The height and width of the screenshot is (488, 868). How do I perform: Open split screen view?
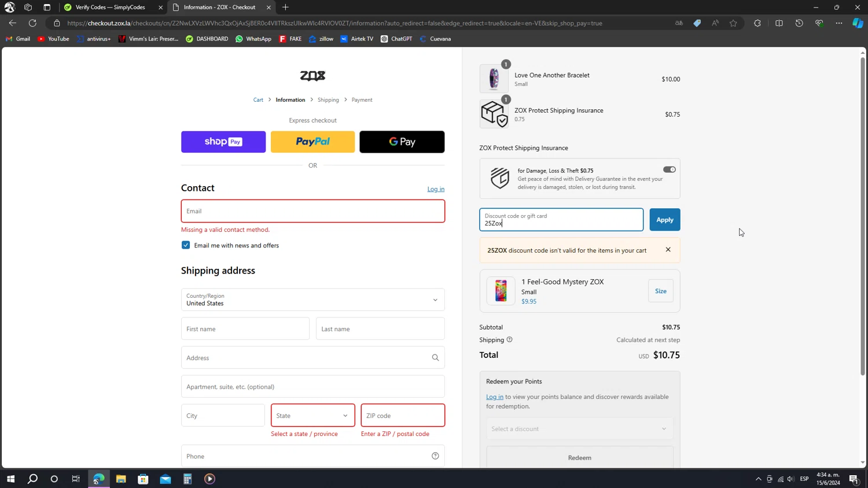click(x=779, y=23)
